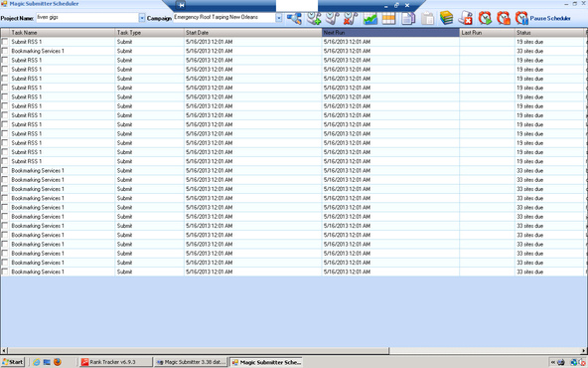Tick checkbox of the last Submit RSS 1 row
This screenshot has width=588, height=368.
point(5,161)
